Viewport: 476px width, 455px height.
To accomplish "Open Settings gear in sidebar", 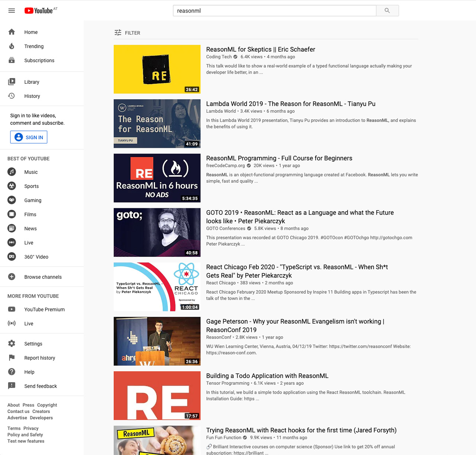I will coord(12,344).
